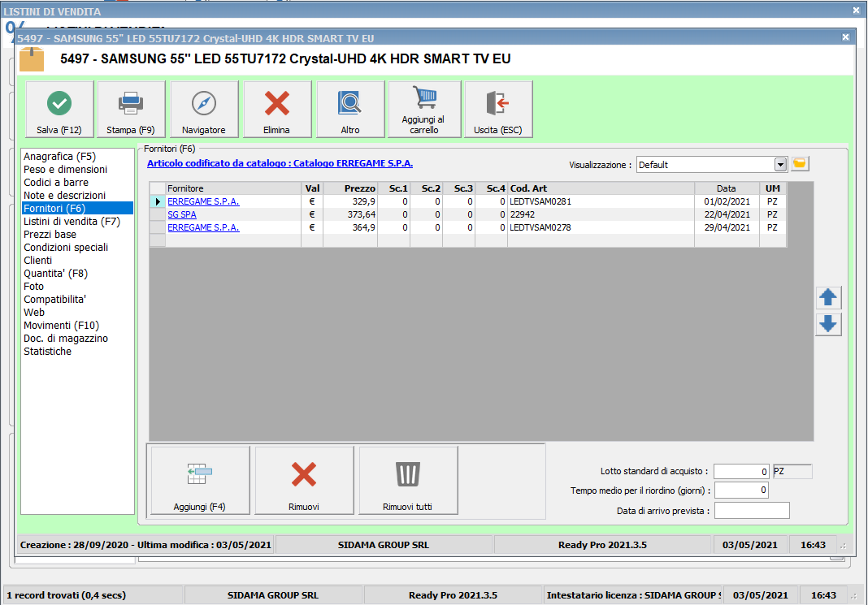Open the Peso e dimensioni section
This screenshot has height=605, width=868.
(65, 169)
